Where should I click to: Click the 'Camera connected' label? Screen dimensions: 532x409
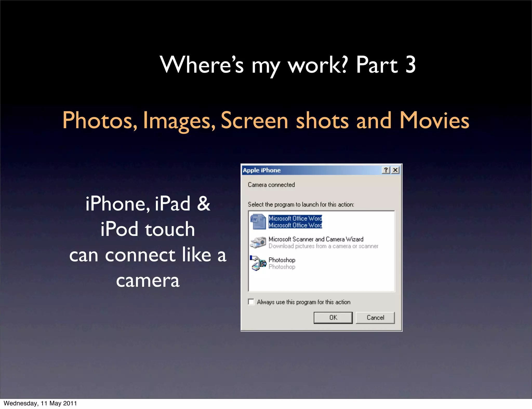271,185
